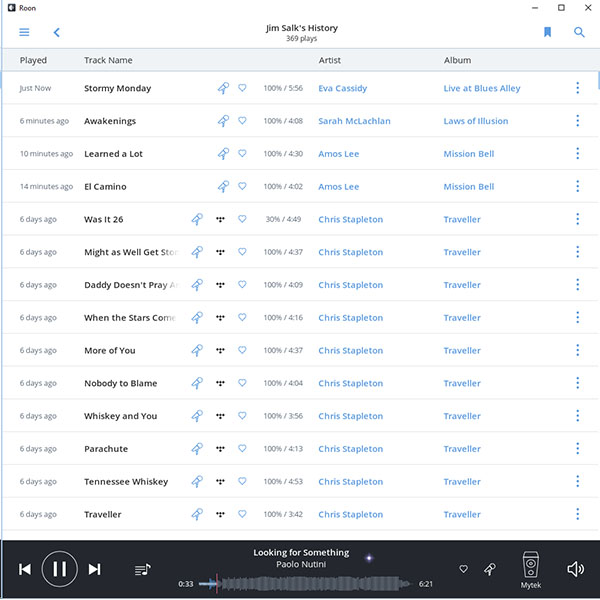The height and width of the screenshot is (600, 600).
Task: Favorite the now-playing track with heart
Action: [x=463, y=569]
